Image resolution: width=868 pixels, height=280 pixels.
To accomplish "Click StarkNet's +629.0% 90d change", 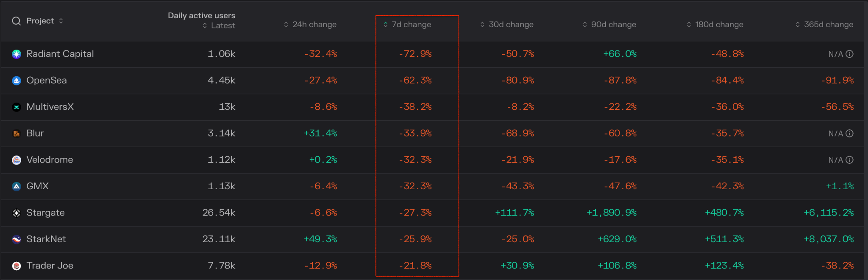I will point(617,239).
